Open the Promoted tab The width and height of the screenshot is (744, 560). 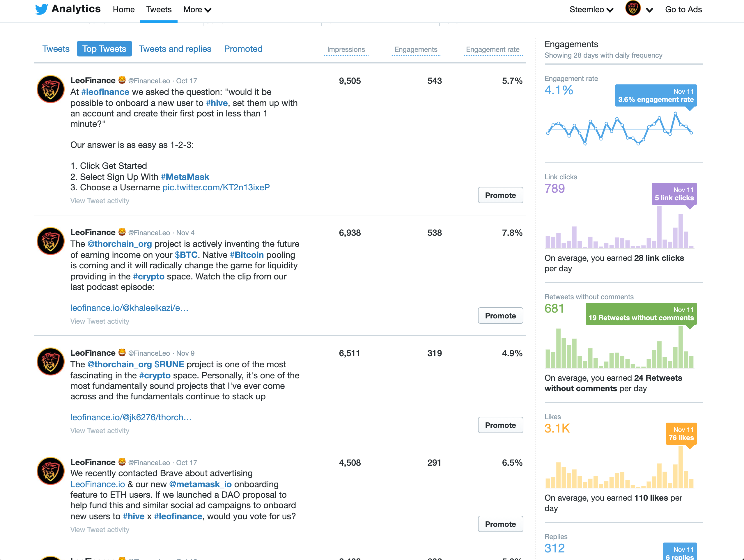(x=243, y=49)
